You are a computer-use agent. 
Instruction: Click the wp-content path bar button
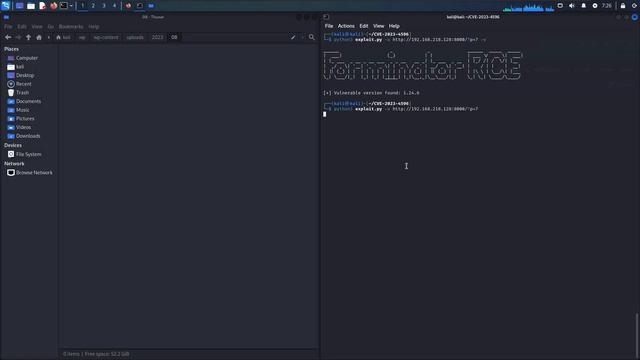(106, 37)
